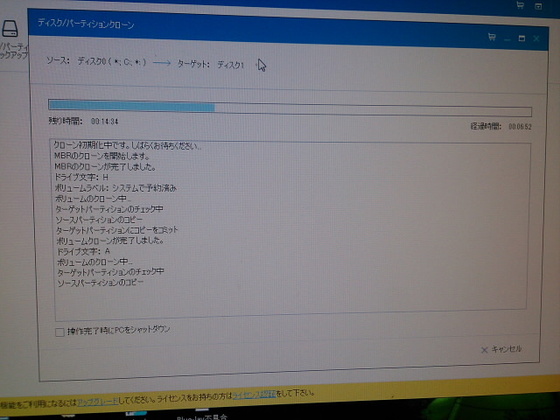Maximize the disk clone dialog

(522, 38)
